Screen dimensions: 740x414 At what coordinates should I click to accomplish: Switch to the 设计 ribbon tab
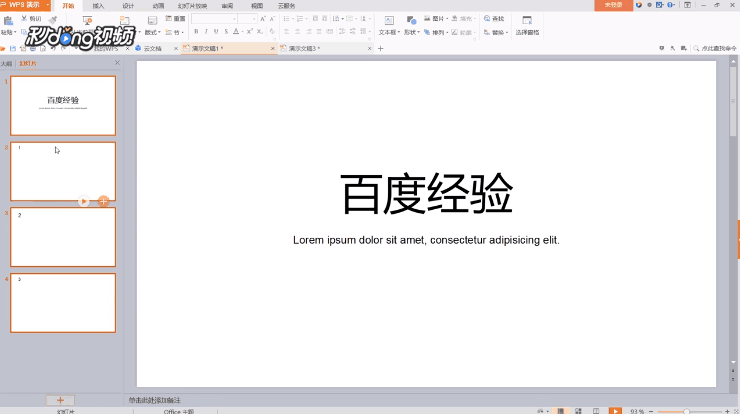[128, 6]
